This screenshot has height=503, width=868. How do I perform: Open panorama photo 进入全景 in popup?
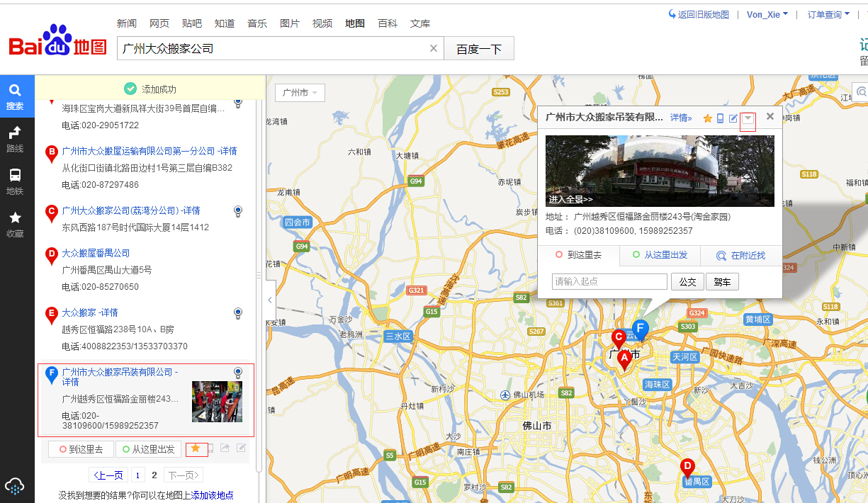point(660,171)
